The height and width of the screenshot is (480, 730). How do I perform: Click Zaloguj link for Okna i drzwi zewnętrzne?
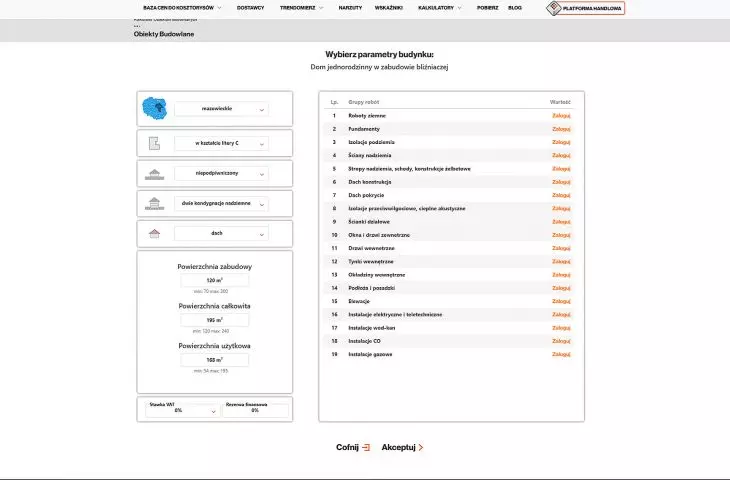coord(561,235)
